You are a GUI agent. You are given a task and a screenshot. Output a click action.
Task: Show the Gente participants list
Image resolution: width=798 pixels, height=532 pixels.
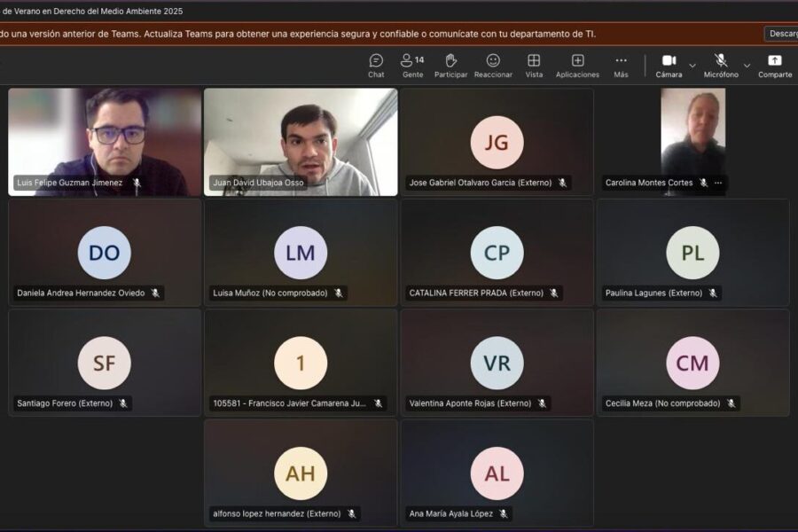(412, 65)
